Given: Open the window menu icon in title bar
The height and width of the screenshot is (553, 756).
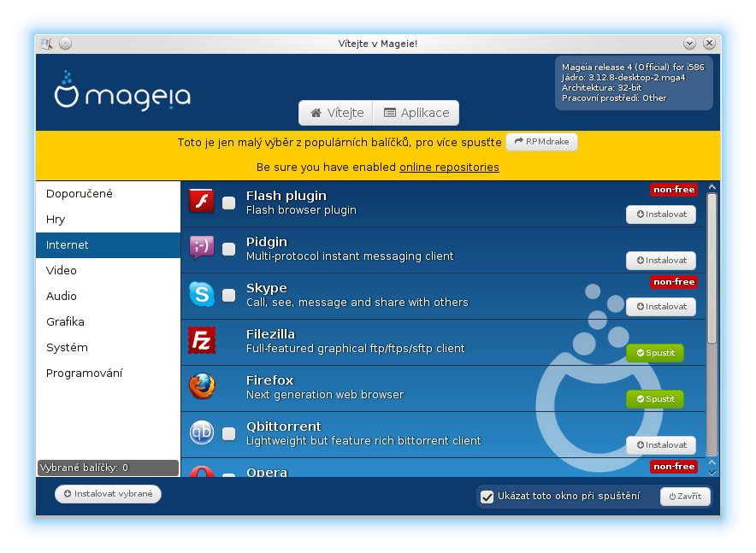Looking at the screenshot, I should coord(46,44).
